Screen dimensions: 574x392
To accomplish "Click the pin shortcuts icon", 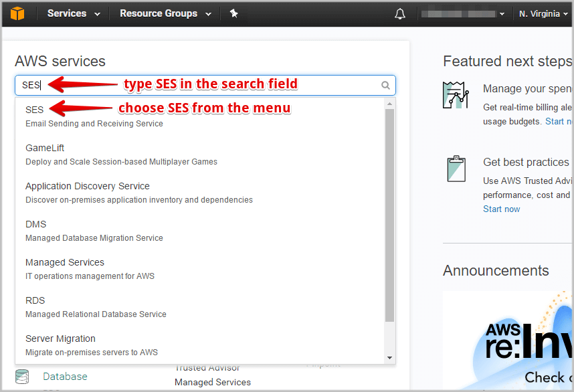I will 234,13.
